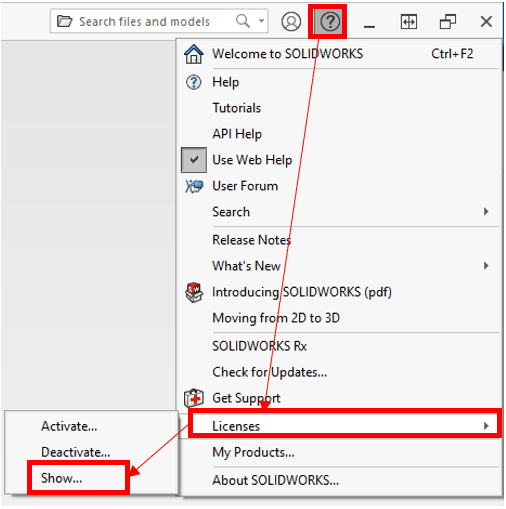Image resolution: width=506 pixels, height=509 pixels.
Task: Open the user account login icon
Action: tap(291, 22)
